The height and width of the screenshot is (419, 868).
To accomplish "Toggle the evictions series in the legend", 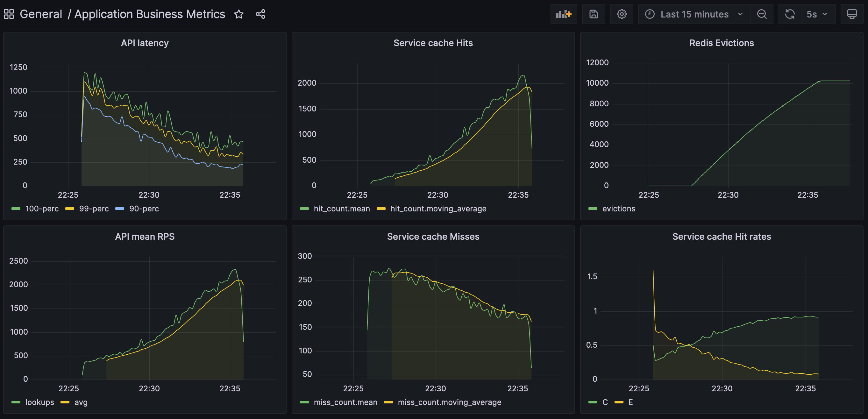I will click(618, 209).
